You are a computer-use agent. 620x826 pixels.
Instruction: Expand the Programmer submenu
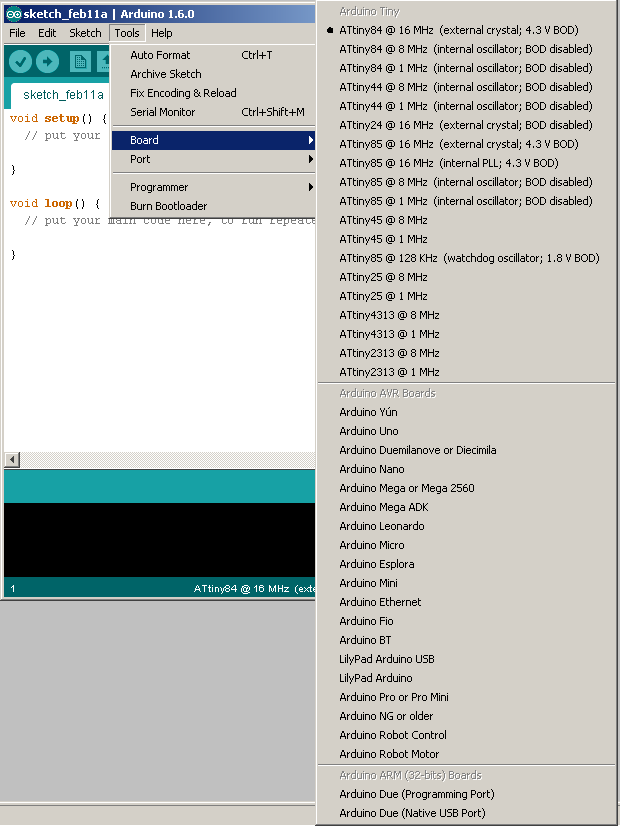point(213,188)
